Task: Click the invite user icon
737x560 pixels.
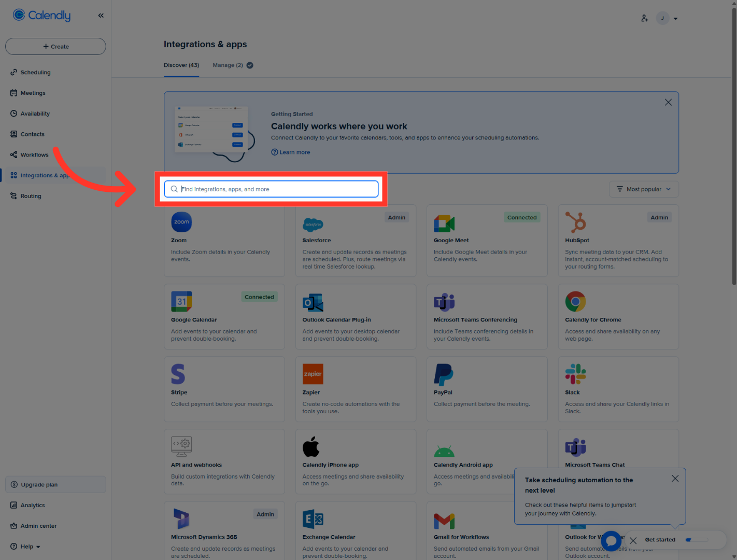Action: pyautogui.click(x=644, y=18)
